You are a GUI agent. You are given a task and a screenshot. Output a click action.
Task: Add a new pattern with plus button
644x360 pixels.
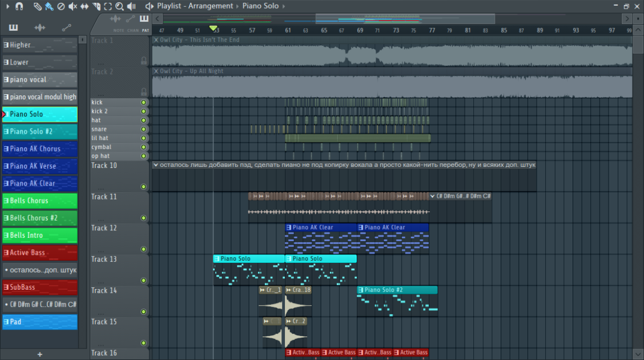tap(40, 354)
